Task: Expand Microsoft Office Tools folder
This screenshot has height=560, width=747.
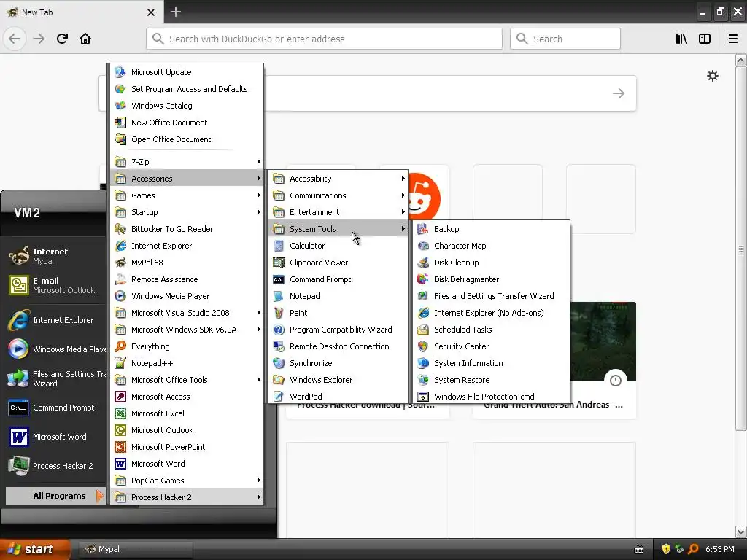Action: pos(187,379)
